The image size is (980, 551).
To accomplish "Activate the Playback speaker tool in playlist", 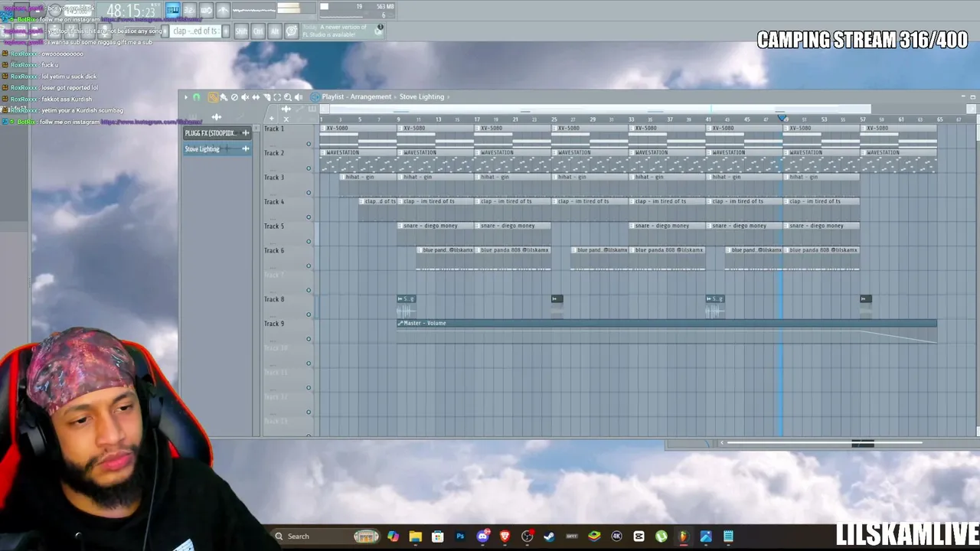I will click(299, 97).
